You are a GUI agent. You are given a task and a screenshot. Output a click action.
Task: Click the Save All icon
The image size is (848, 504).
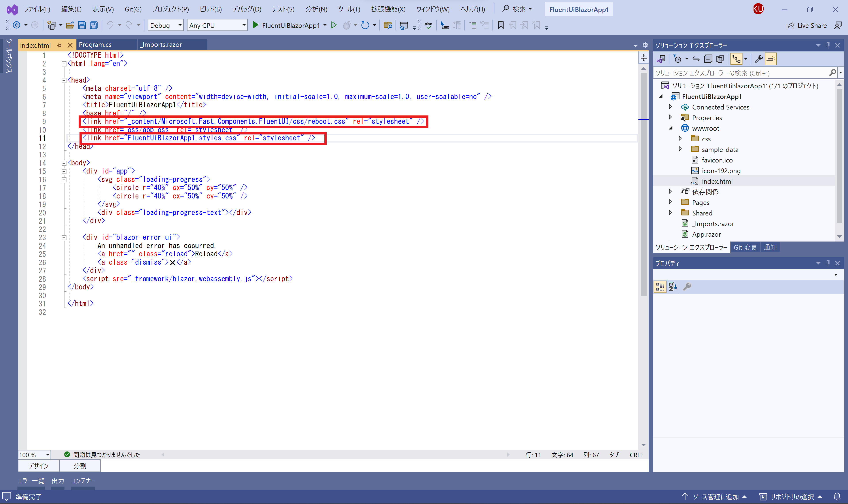(94, 25)
